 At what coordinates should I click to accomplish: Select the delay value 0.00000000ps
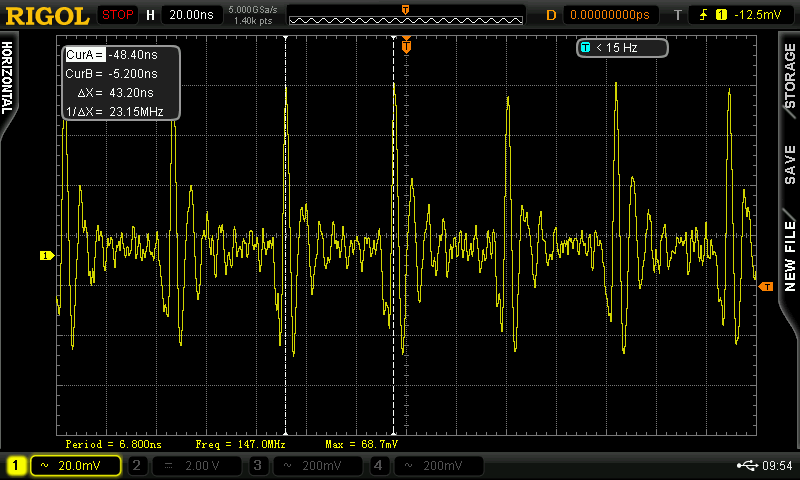(610, 15)
